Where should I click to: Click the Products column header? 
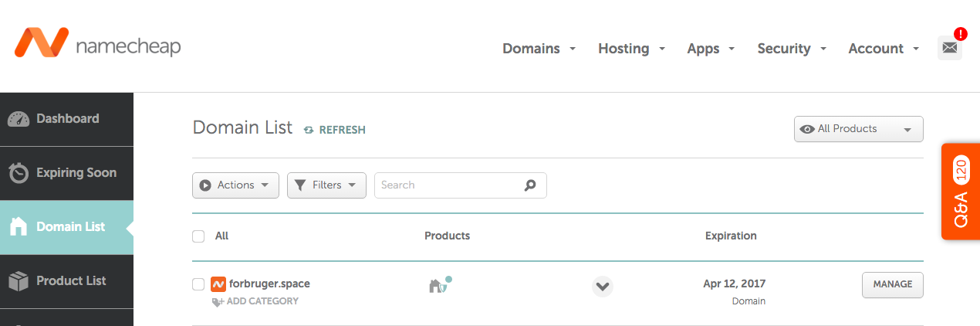[x=447, y=236]
